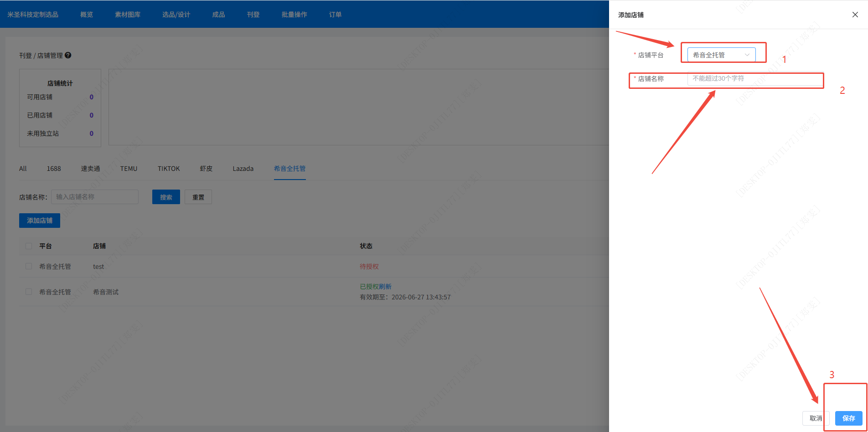Click the help question mark icon
This screenshot has width=868, height=432.
[x=68, y=55]
